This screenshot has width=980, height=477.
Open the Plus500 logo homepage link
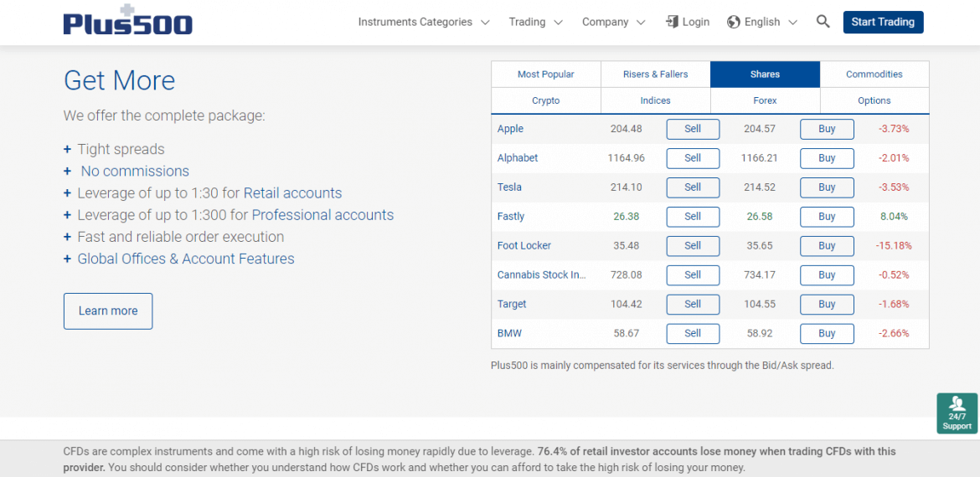point(128,20)
